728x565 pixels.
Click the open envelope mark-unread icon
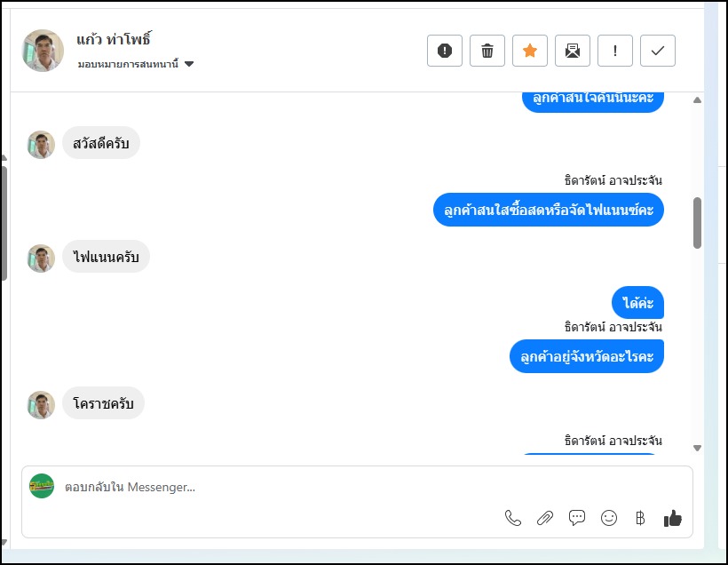pos(573,51)
